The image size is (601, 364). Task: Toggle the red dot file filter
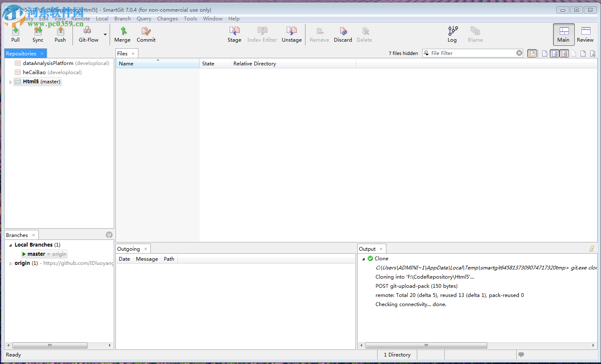564,53
